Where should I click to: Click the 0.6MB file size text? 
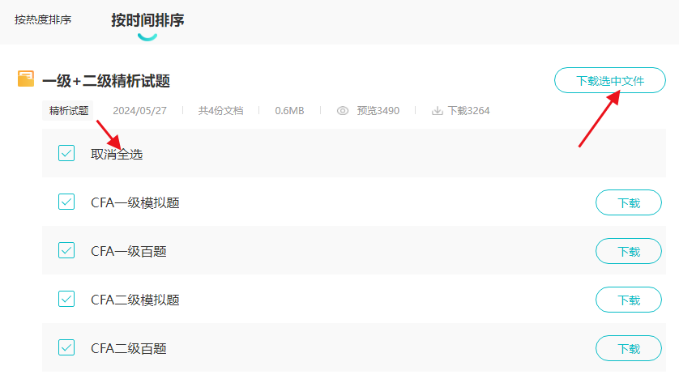point(289,111)
